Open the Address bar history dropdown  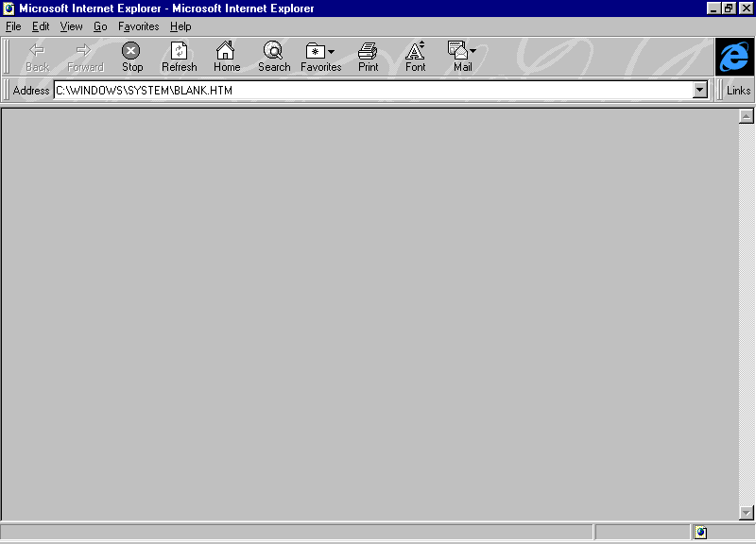(699, 90)
